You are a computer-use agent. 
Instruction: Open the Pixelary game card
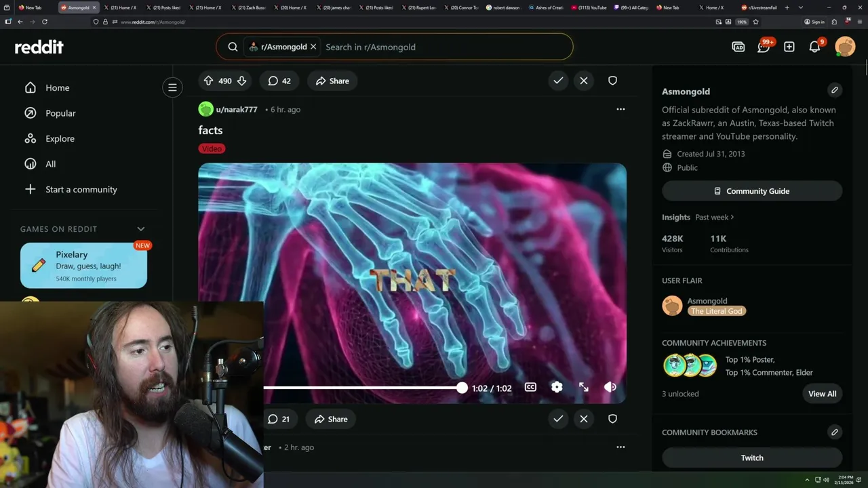pyautogui.click(x=83, y=266)
